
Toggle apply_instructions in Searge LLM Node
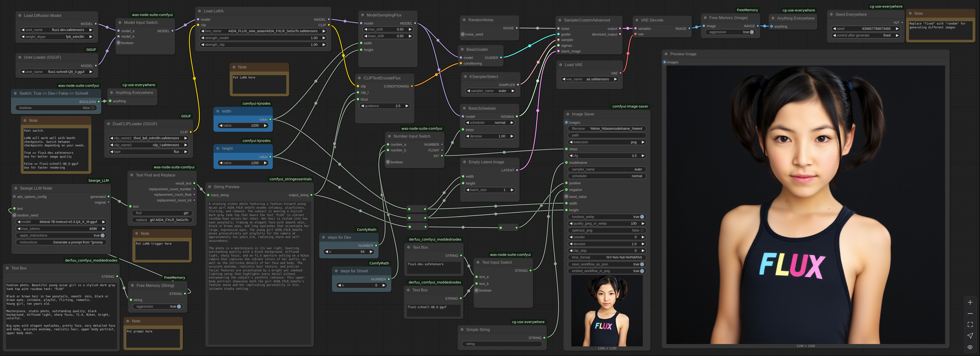click(61, 235)
